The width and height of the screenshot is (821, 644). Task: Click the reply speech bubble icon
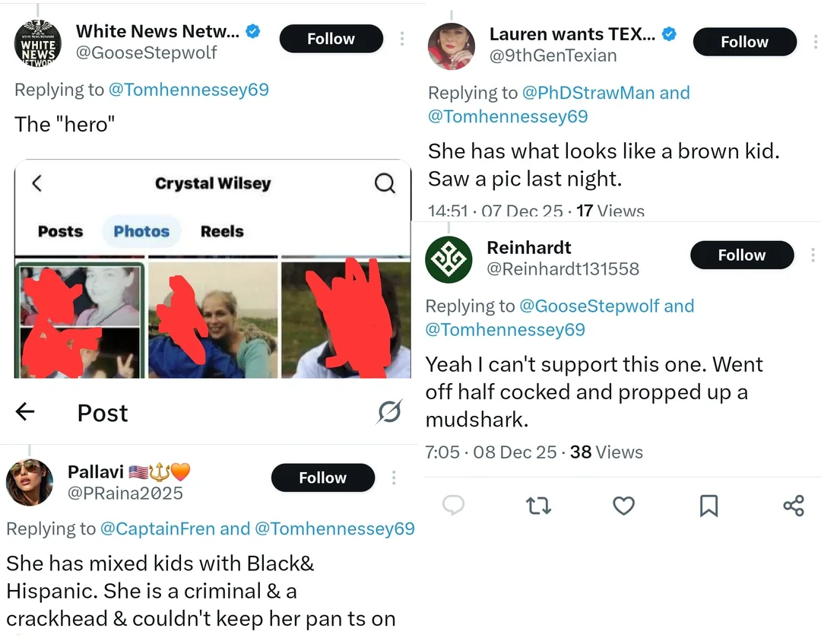pyautogui.click(x=454, y=505)
